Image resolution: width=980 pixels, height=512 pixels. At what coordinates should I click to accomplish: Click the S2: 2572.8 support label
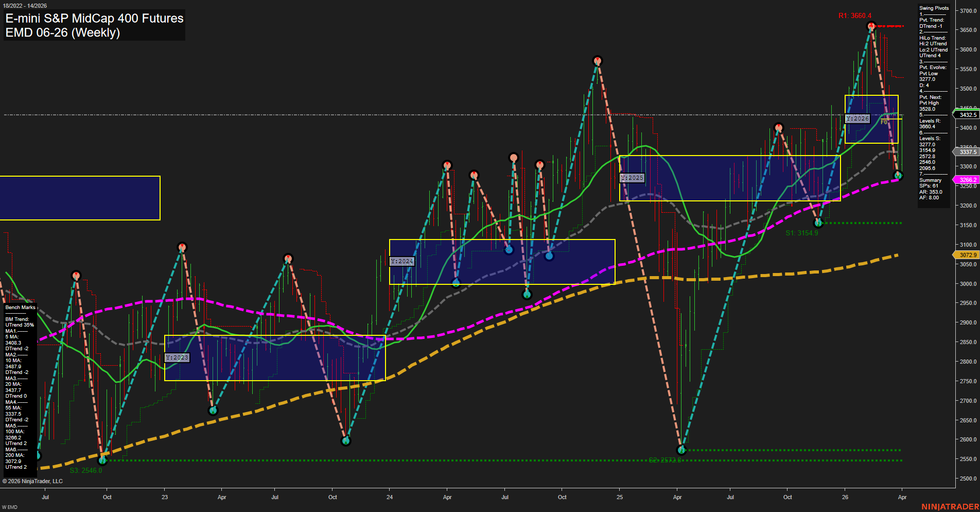[665, 460]
